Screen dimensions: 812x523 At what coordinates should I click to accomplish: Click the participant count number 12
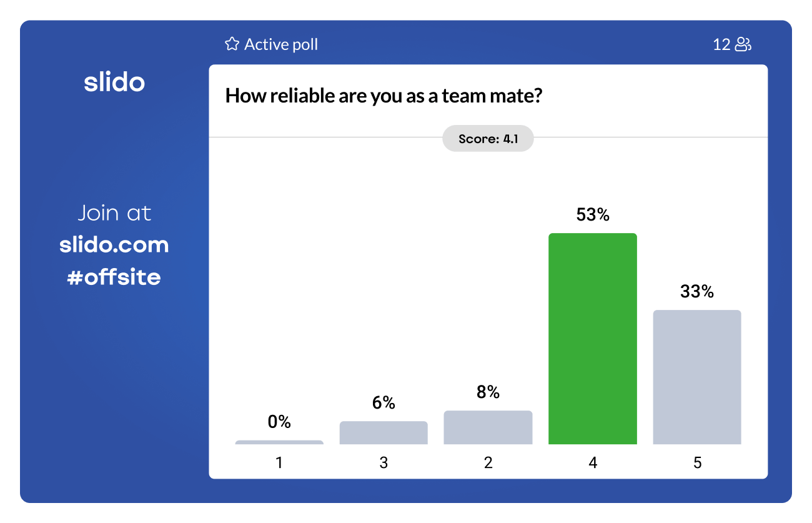tap(721, 44)
